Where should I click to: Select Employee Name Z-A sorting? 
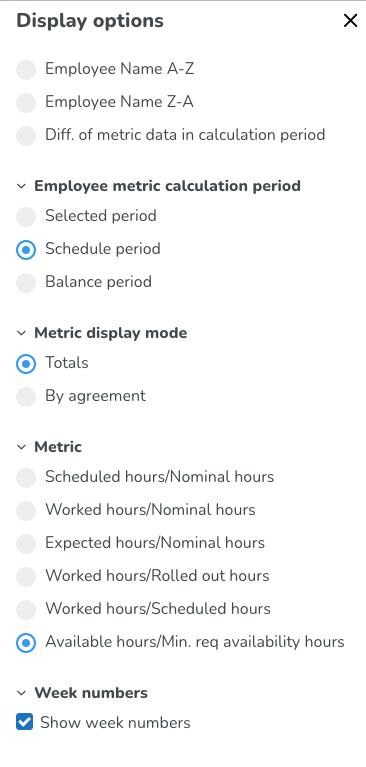26,103
